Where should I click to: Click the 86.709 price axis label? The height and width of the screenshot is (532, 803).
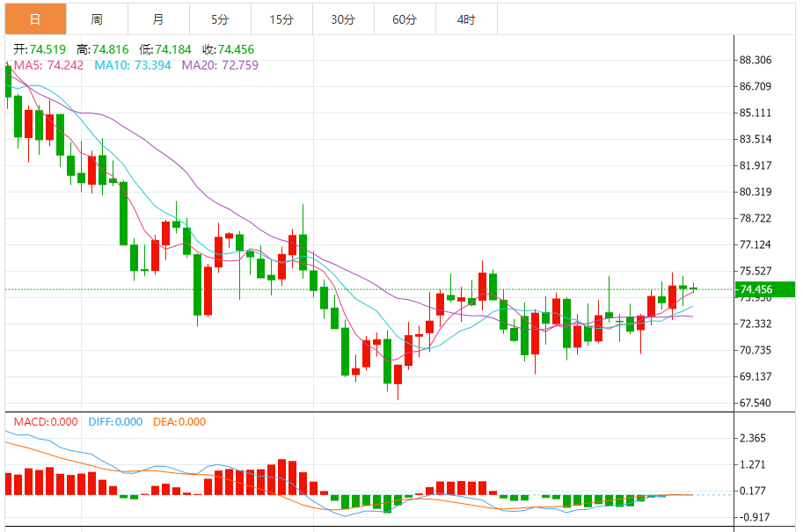756,86
